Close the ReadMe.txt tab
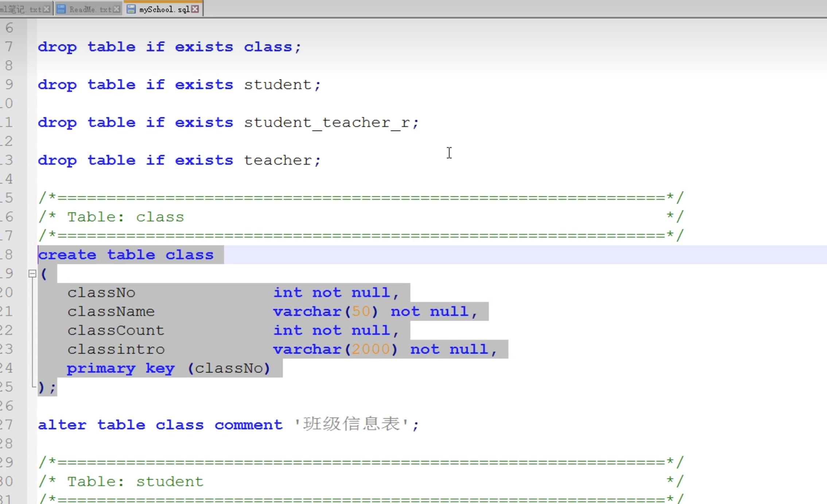This screenshot has height=504, width=827. point(116,9)
